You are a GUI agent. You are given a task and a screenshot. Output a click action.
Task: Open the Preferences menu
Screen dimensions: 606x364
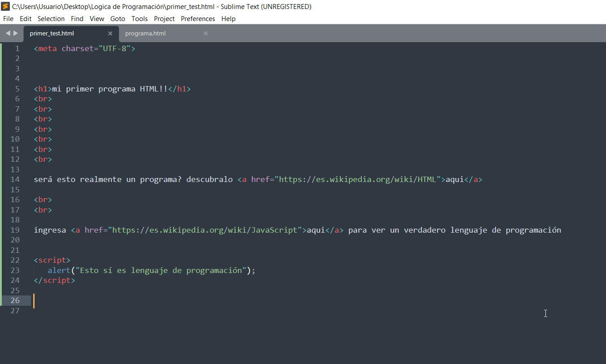pyautogui.click(x=198, y=19)
